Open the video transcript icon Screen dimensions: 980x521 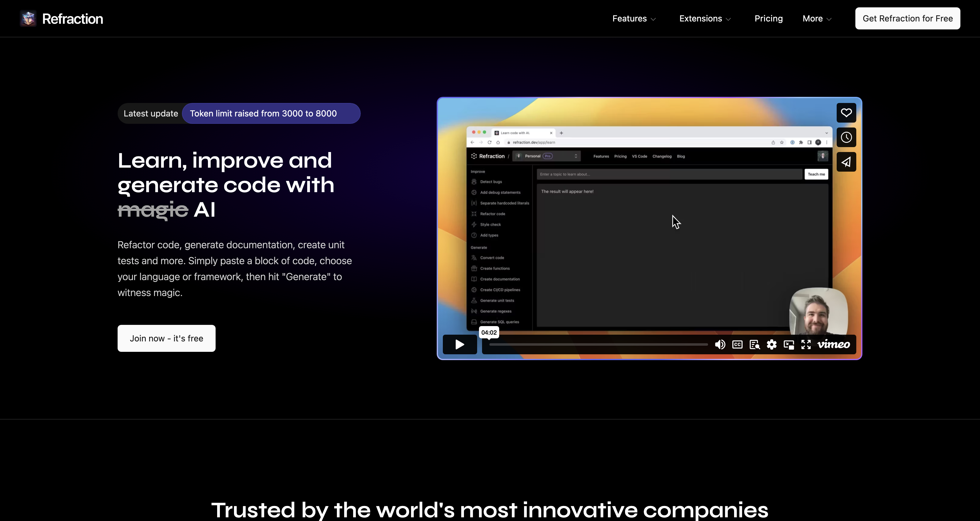[x=754, y=344]
